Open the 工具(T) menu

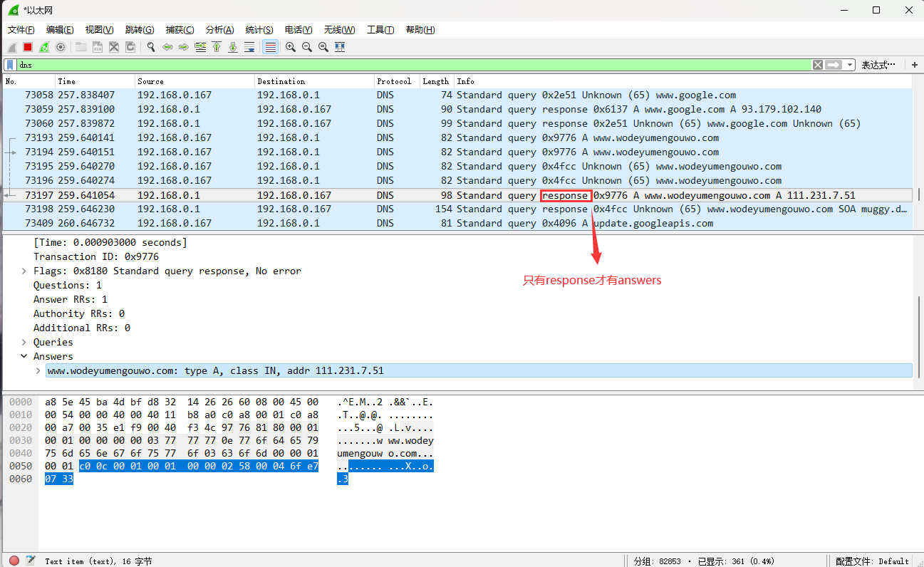pyautogui.click(x=380, y=30)
